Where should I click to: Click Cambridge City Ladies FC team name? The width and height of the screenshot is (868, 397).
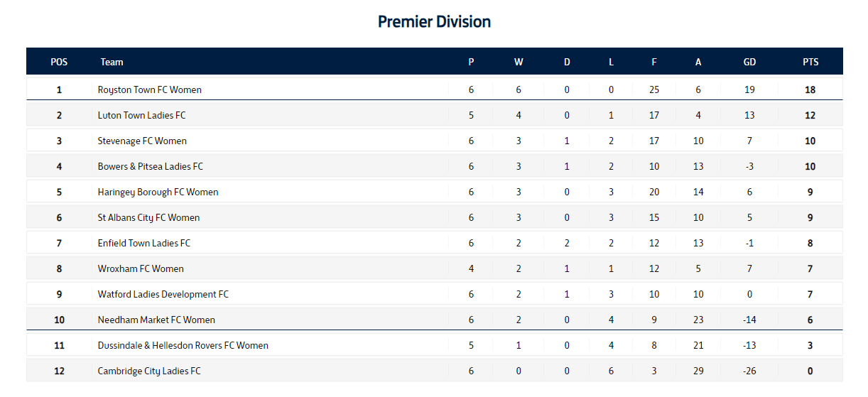[149, 371]
